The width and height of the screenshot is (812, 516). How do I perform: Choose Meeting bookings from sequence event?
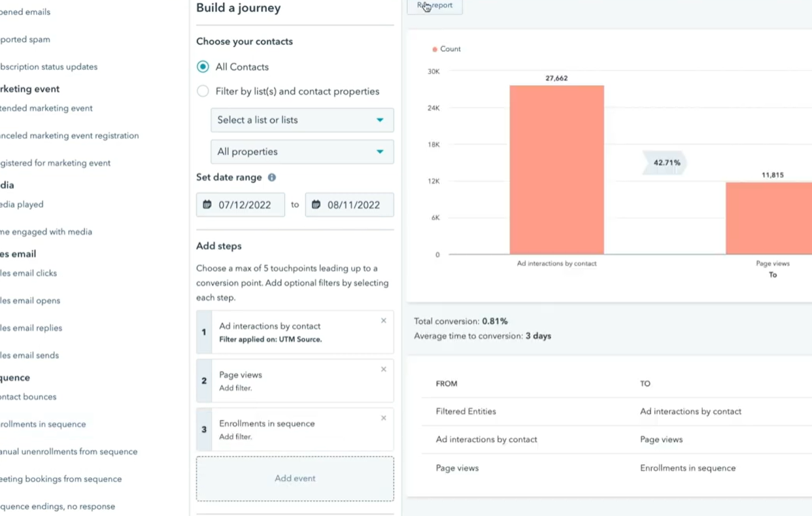point(61,479)
